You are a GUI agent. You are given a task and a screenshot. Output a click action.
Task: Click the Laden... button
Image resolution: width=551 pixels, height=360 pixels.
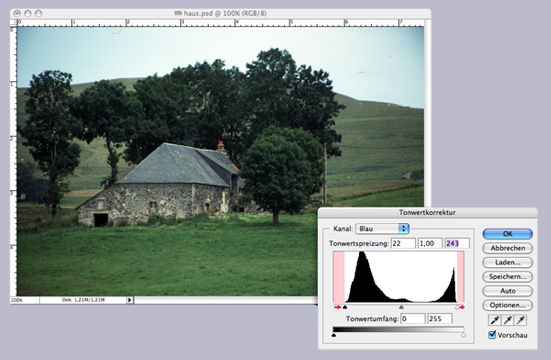[507, 263]
